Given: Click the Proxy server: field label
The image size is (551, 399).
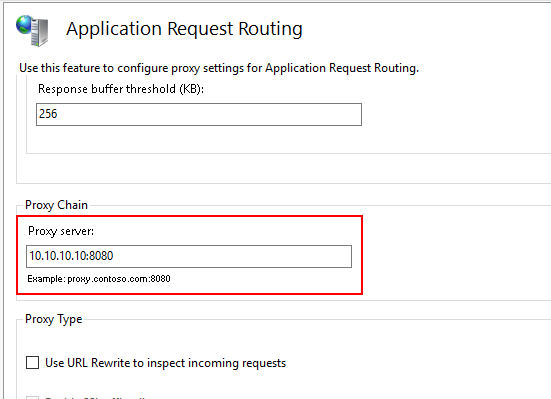Looking at the screenshot, I should point(61,231).
